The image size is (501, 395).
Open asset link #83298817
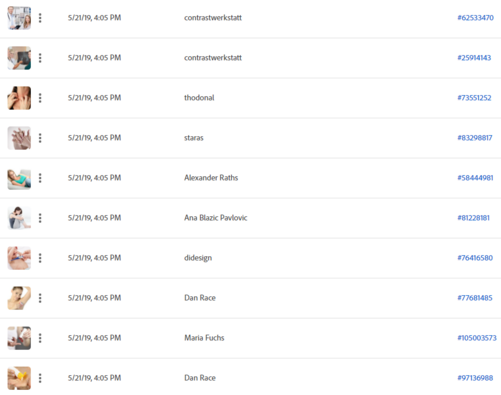475,138
